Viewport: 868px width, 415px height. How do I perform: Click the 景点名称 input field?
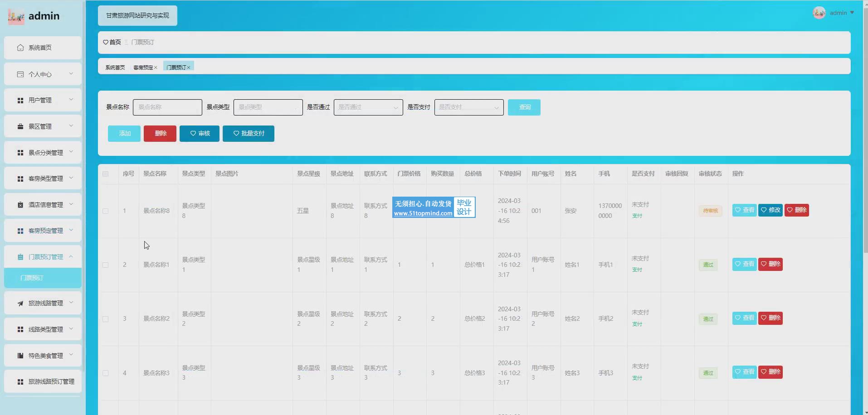[167, 107]
